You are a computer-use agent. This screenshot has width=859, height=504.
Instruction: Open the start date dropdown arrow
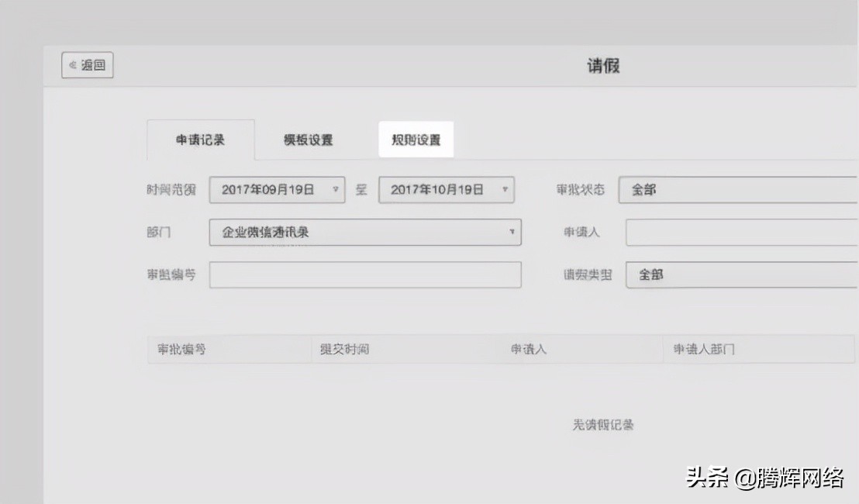[x=336, y=190]
